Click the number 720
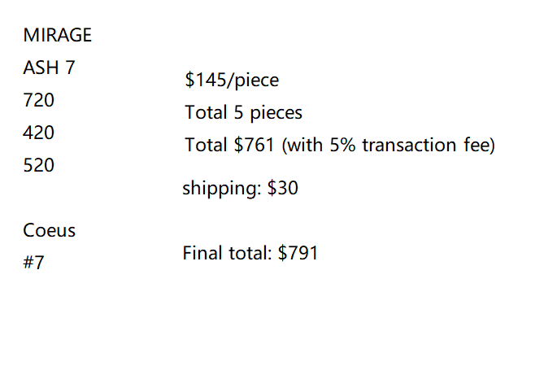 (x=39, y=101)
